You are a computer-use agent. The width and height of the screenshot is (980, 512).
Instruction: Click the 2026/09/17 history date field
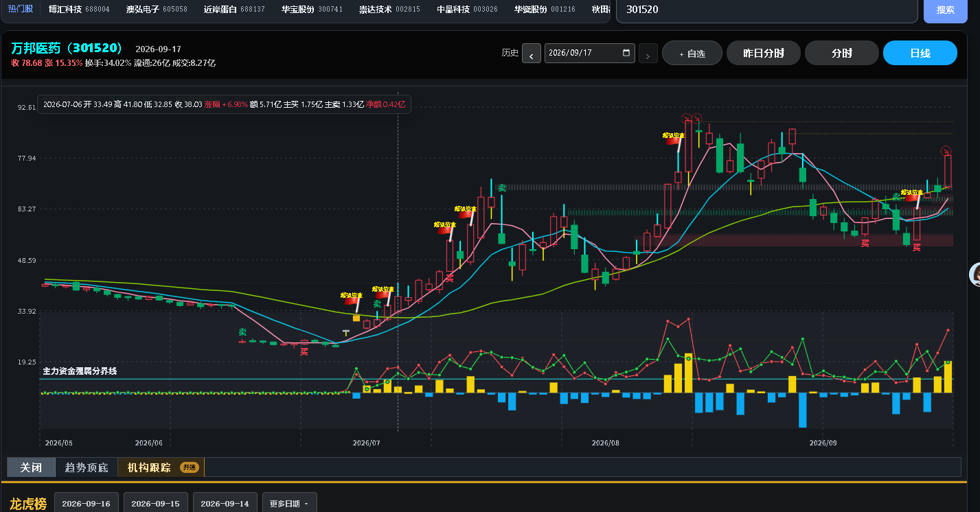point(590,53)
